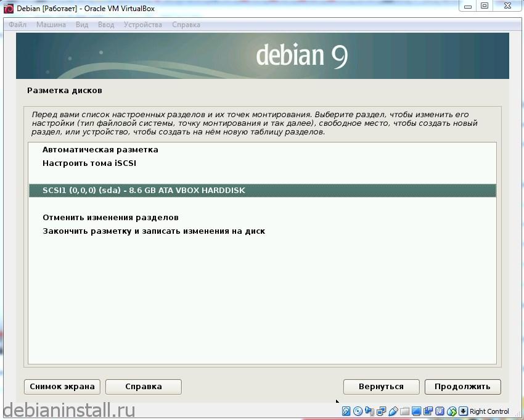Open the Справка menu in menu bar

(x=186, y=25)
